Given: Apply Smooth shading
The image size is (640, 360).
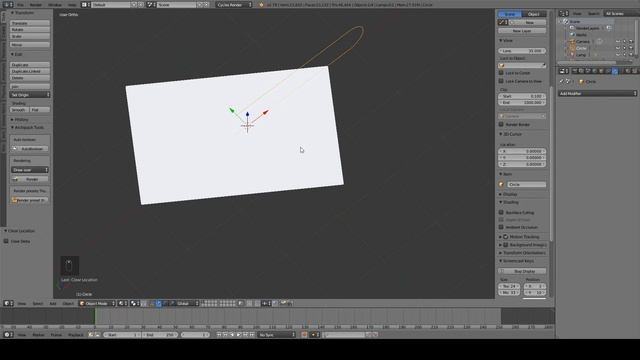Looking at the screenshot, I should (20, 110).
